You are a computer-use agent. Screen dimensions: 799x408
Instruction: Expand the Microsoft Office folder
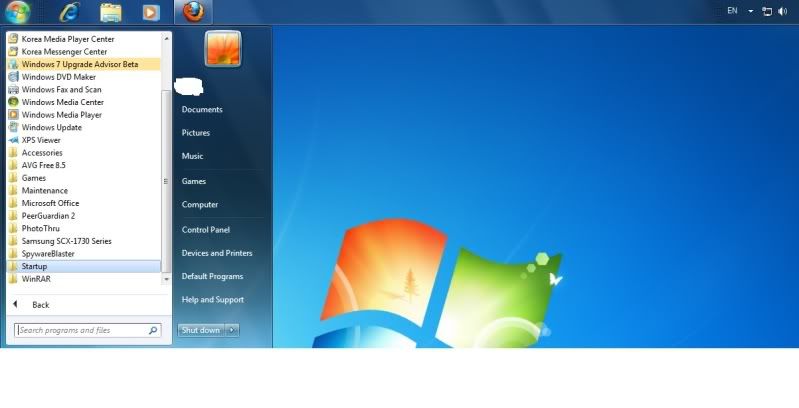click(50, 203)
